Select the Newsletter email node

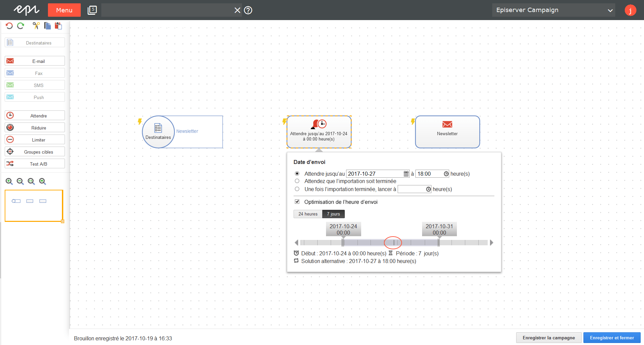click(448, 132)
